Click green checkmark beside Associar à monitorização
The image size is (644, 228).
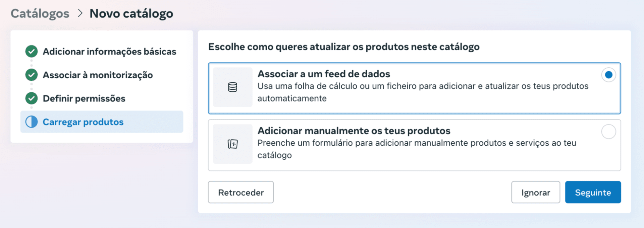tap(32, 75)
